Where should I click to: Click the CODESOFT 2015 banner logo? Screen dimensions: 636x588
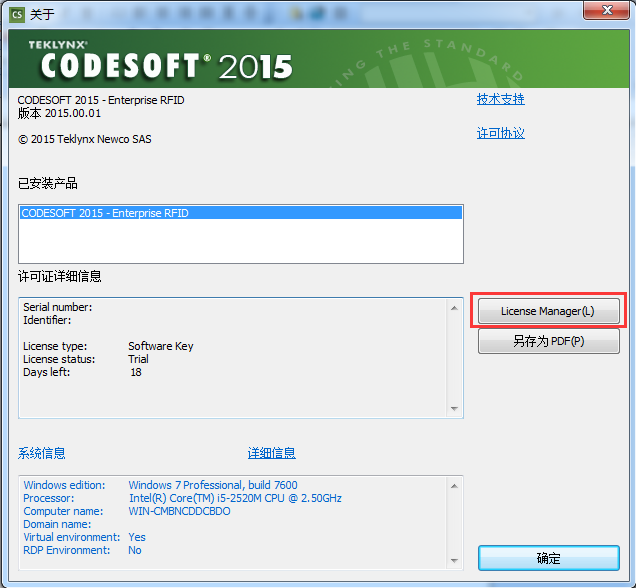pyautogui.click(x=161, y=60)
